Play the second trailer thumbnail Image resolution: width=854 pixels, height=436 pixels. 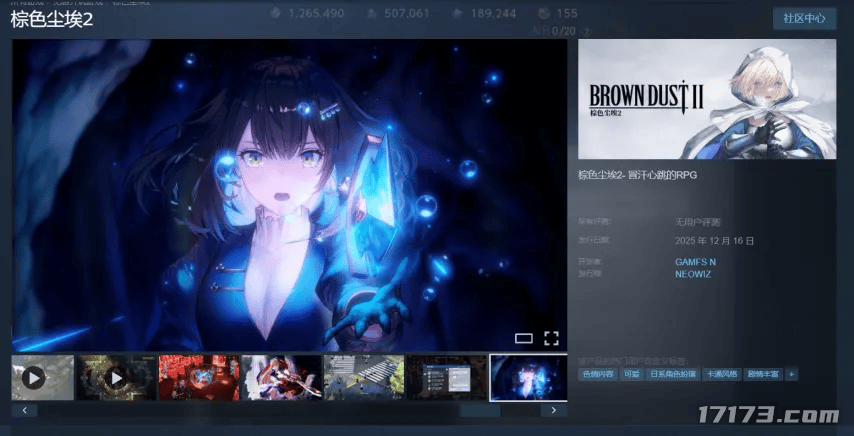pos(115,377)
